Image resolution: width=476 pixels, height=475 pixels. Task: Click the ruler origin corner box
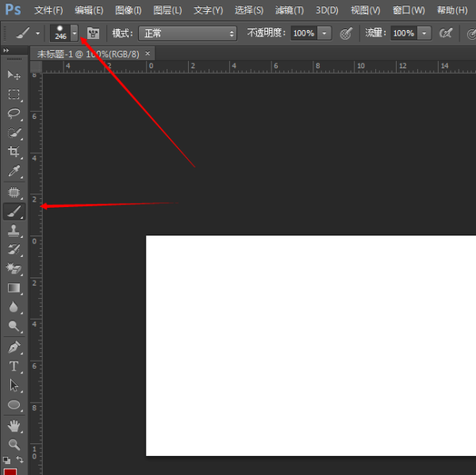[36, 67]
